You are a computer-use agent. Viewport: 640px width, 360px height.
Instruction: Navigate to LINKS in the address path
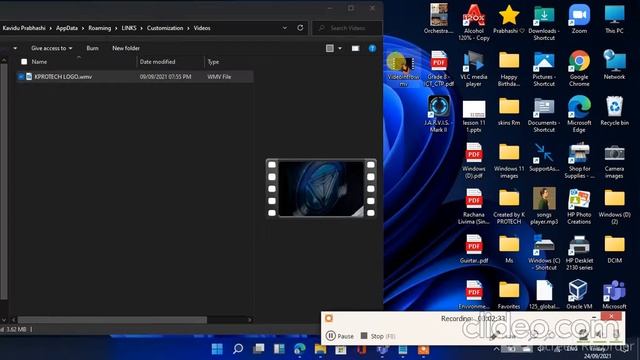coord(129,28)
